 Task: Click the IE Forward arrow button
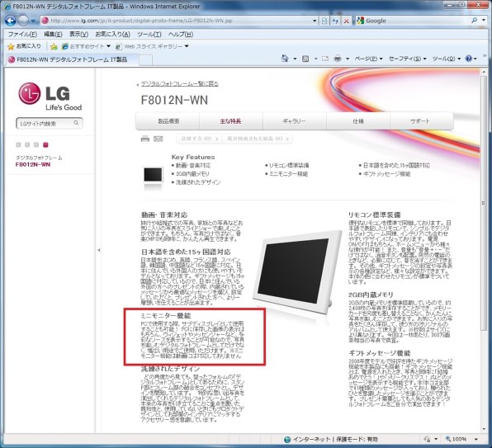point(23,21)
